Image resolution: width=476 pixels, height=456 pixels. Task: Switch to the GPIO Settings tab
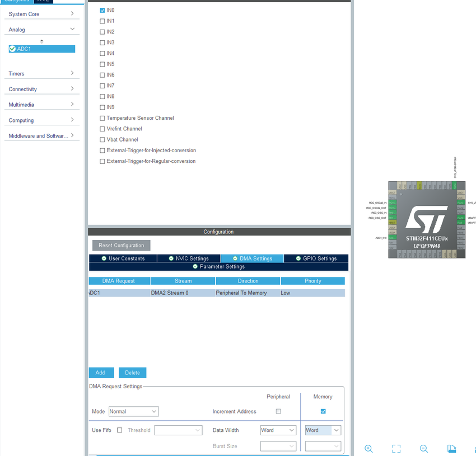(x=316, y=258)
